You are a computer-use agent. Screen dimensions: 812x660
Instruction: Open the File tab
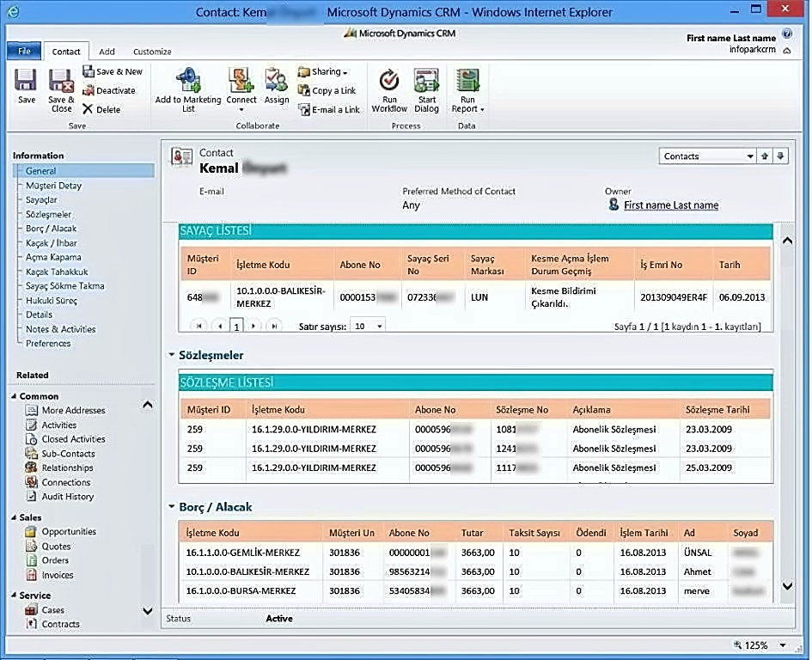(x=24, y=51)
